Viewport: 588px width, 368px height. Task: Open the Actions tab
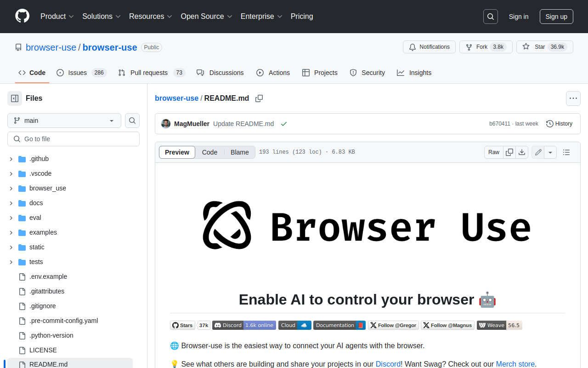(x=273, y=73)
